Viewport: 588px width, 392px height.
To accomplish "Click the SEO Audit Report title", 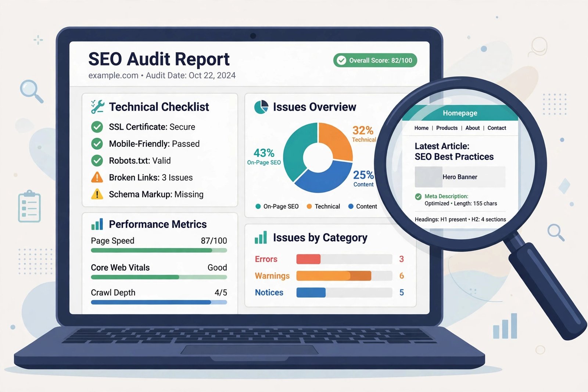I will [x=159, y=59].
